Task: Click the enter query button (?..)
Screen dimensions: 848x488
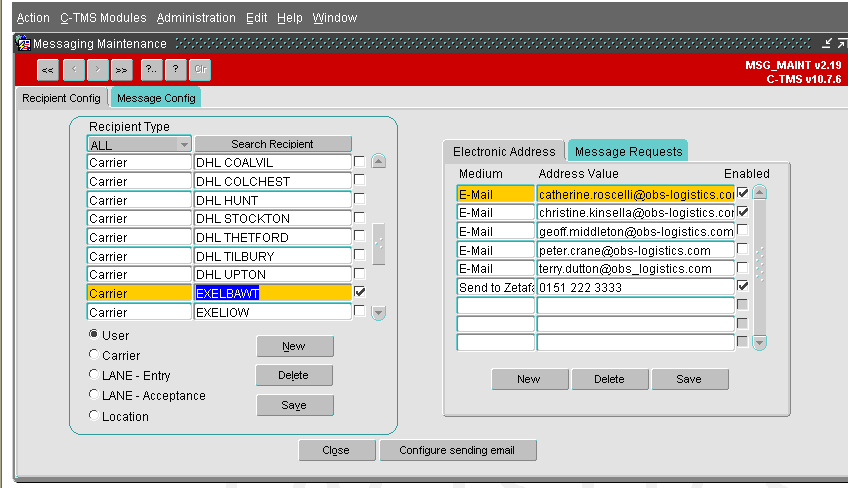Action: (151, 70)
